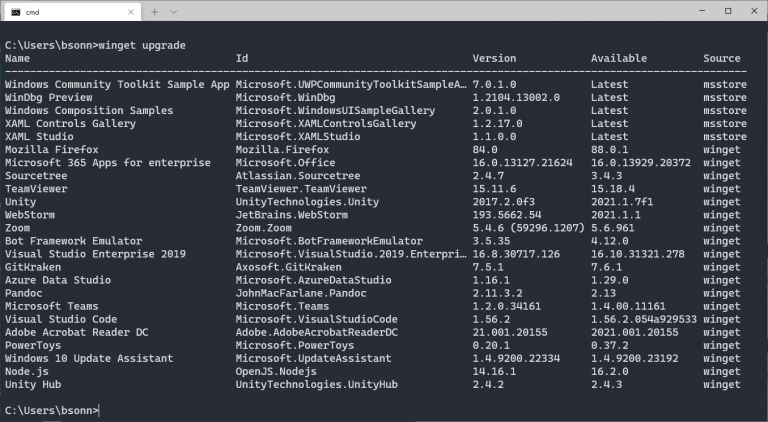Viewport: 768px width, 422px height.
Task: Click the 'Atlassian.Sourcetree' id
Action: point(298,176)
